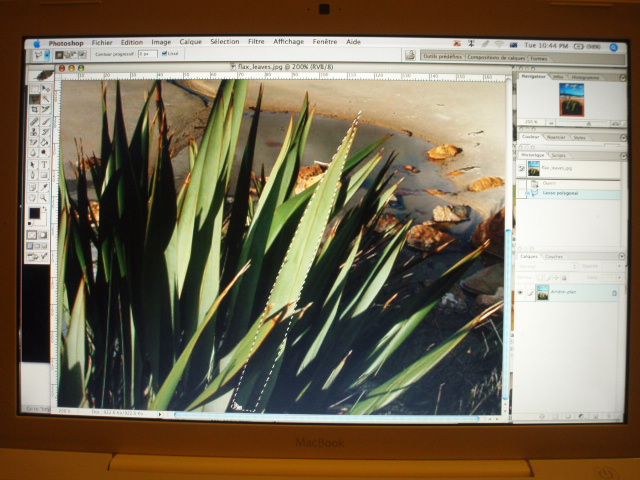Switch to the Couches tab
Image resolution: width=640 pixels, height=480 pixels.
tap(554, 257)
